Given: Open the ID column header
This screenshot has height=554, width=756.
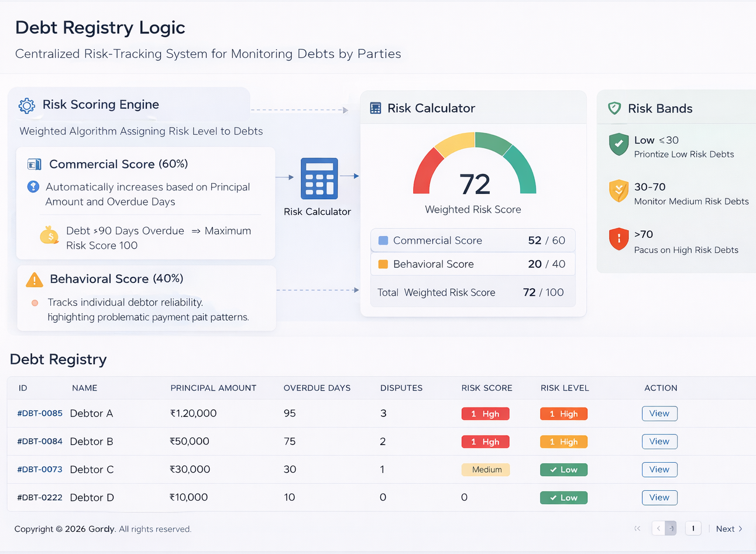Looking at the screenshot, I should coord(23,388).
